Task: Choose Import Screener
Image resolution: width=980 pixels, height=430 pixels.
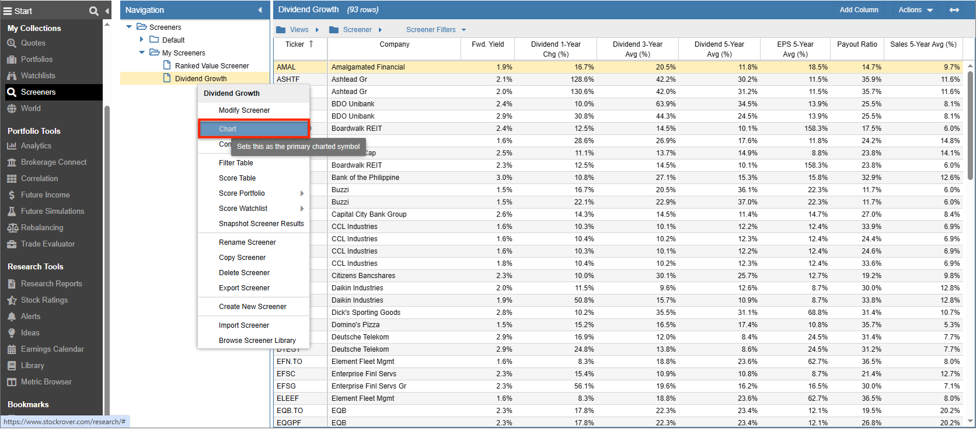Action: [x=253, y=325]
